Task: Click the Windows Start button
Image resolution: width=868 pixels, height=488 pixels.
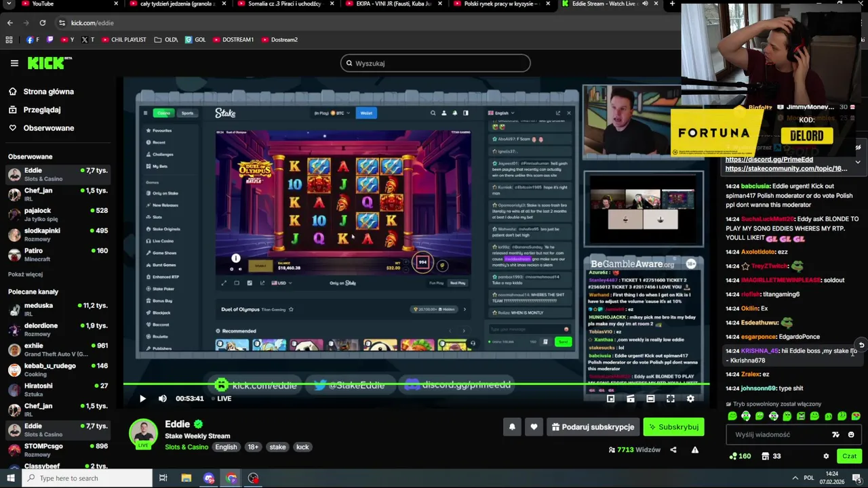Action: (10, 479)
